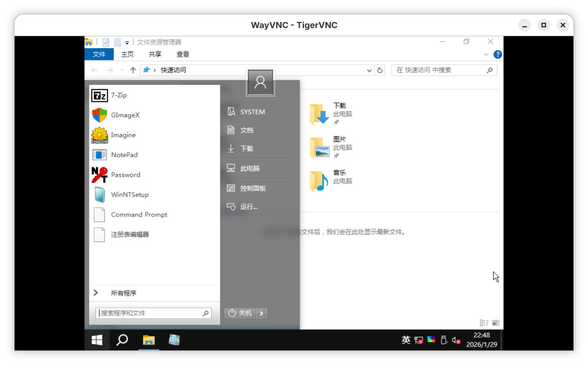Screen dimensions: 588x365
Task: Open the 查看 ribbon tab
Action: (182, 54)
